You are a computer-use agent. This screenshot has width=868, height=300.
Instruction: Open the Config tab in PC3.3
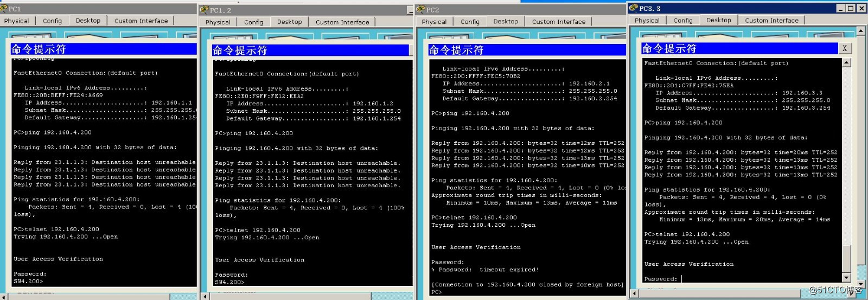click(x=683, y=20)
